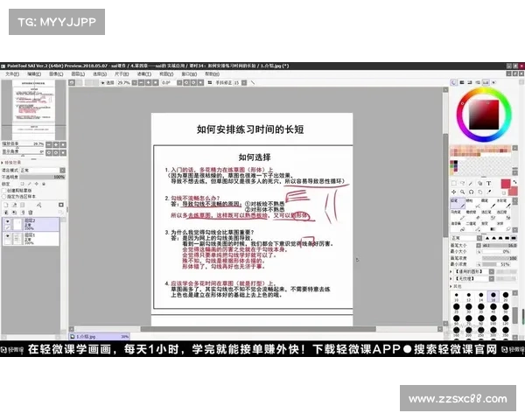Select the 铅笔 pencil brush preset
Screen dimensions: 525x420
[x=456, y=200]
